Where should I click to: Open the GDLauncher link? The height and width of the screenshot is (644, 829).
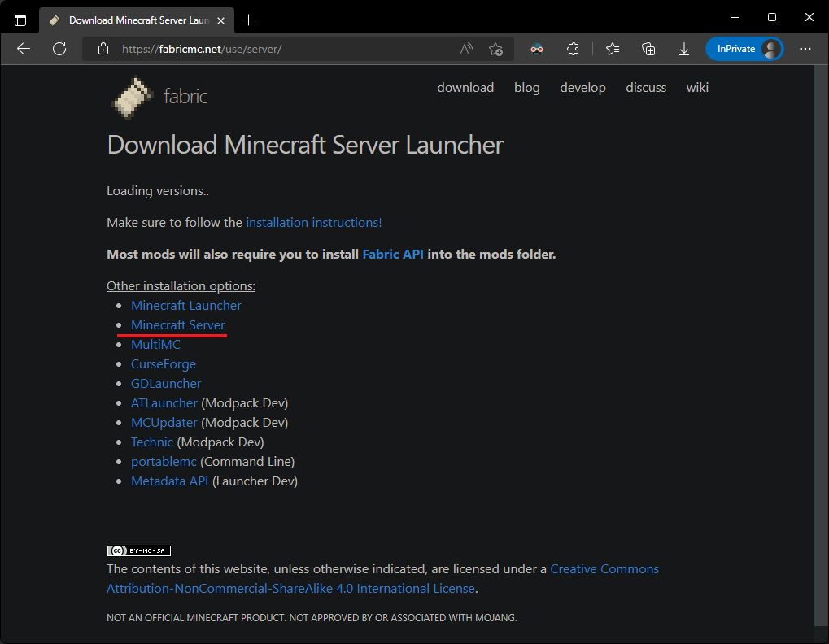166,384
